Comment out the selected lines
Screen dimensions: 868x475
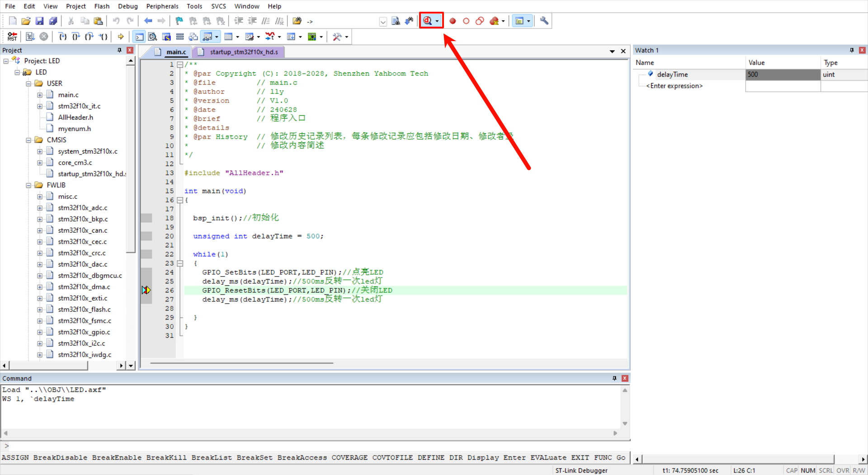click(x=266, y=21)
